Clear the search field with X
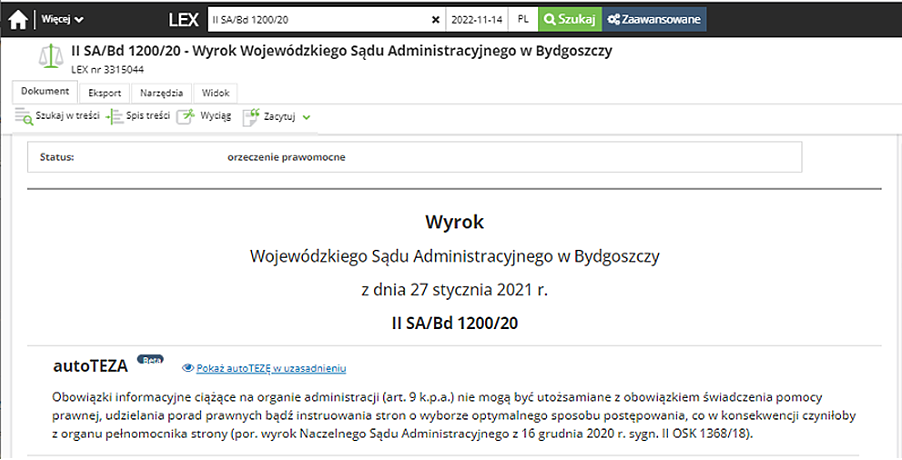902x460 pixels. pyautogui.click(x=435, y=19)
